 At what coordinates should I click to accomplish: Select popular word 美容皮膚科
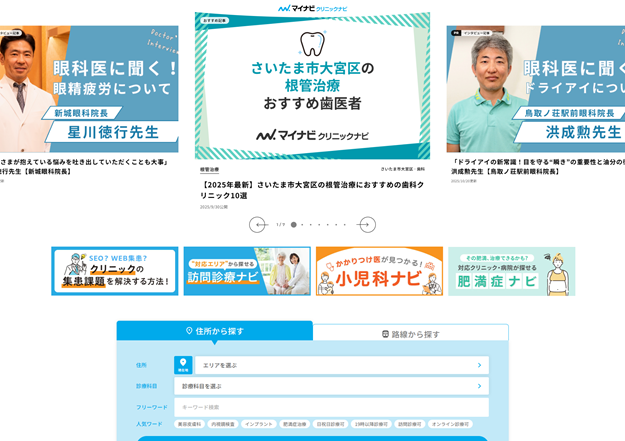click(x=189, y=424)
